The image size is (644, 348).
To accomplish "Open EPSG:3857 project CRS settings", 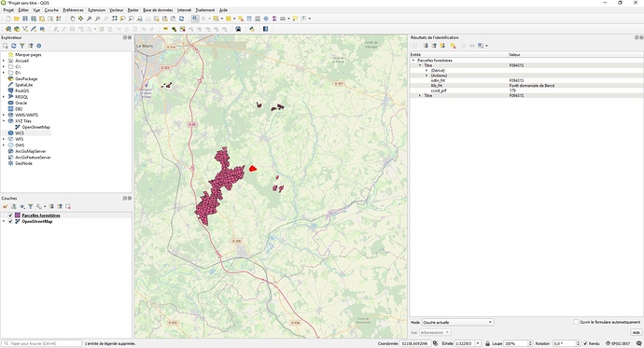I will (617, 343).
